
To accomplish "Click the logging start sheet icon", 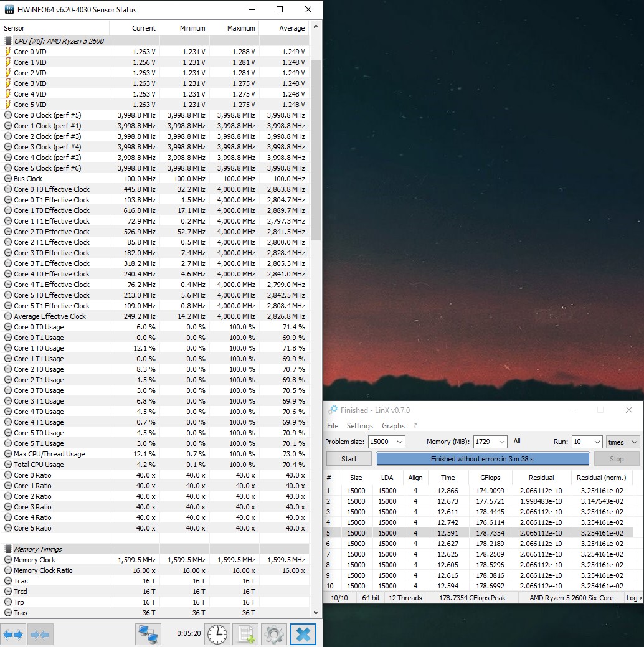I will tap(246, 634).
